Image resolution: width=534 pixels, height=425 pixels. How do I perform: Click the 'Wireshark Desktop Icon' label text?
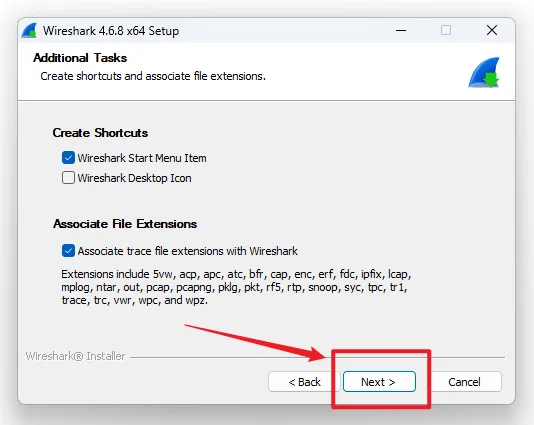click(134, 178)
